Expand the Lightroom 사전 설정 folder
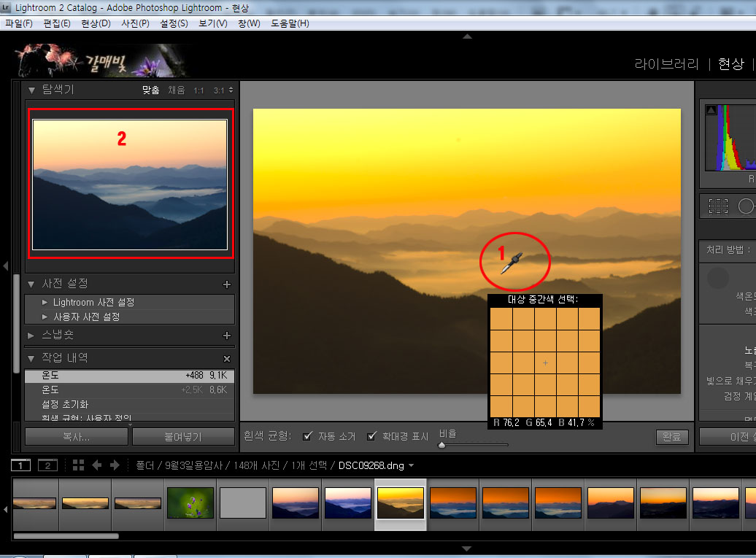The width and height of the screenshot is (756, 558). pos(45,302)
